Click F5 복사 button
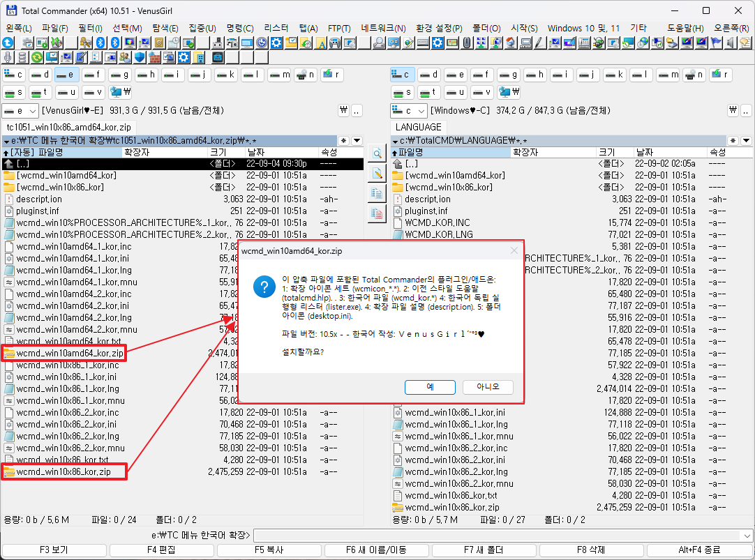The height and width of the screenshot is (560, 755). click(x=269, y=550)
